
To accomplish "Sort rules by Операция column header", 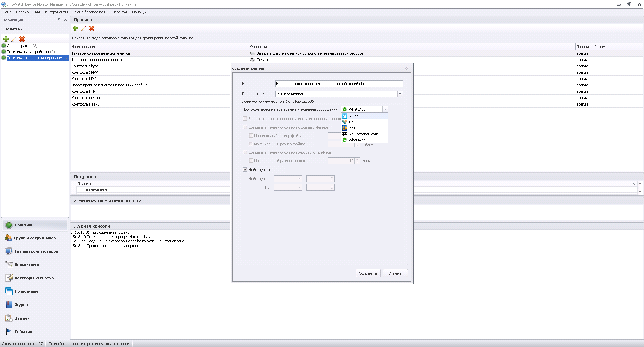I will tap(412, 47).
